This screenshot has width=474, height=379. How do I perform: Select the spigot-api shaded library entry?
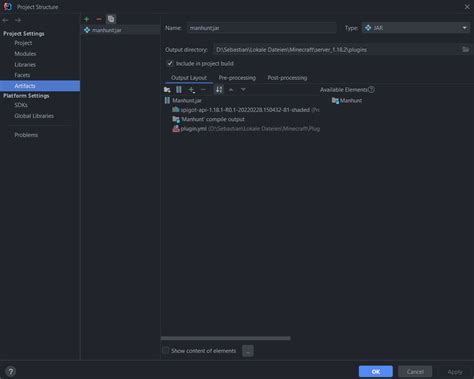coord(245,110)
